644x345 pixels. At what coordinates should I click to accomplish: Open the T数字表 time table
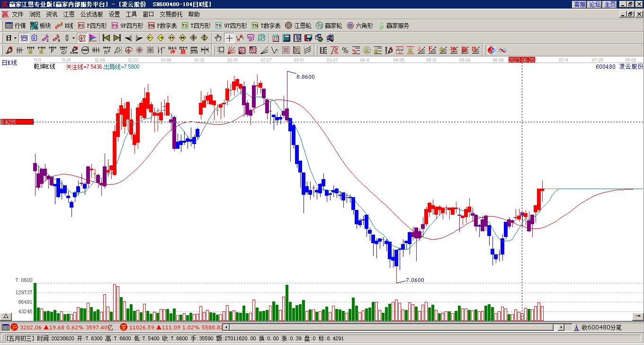click(266, 26)
